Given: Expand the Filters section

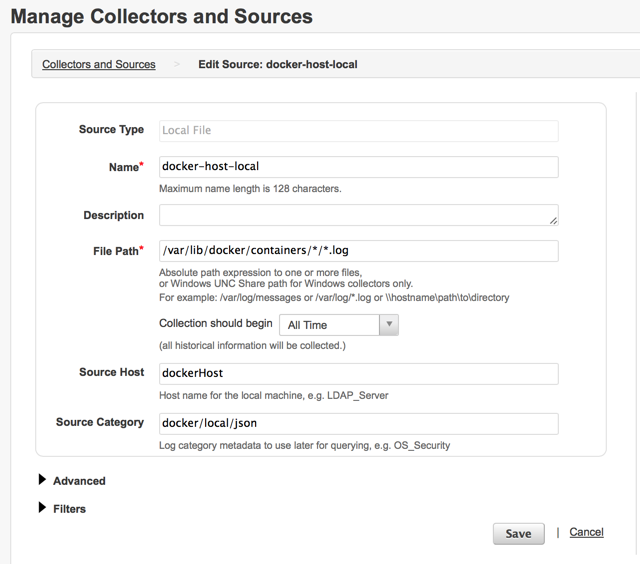Looking at the screenshot, I should pos(62,508).
